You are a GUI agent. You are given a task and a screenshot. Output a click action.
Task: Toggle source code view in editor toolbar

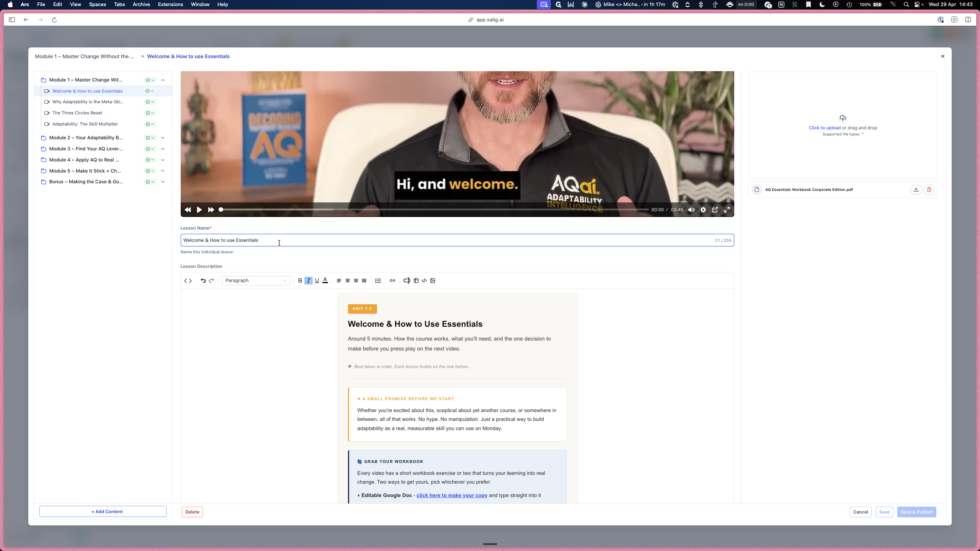188,280
